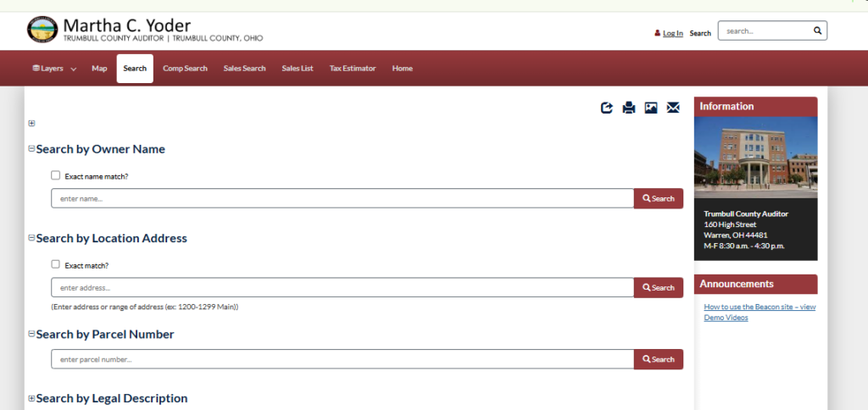868x410 pixels.
Task: Click the user icon beside Log In
Action: click(657, 34)
